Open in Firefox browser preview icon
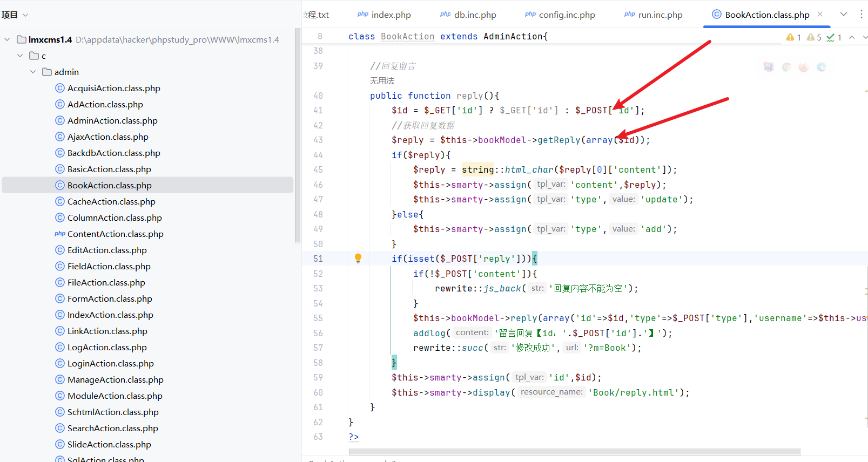 [804, 67]
